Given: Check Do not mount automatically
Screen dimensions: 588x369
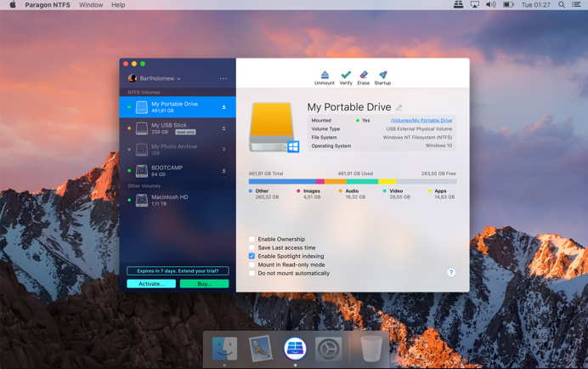Looking at the screenshot, I should pos(252,273).
